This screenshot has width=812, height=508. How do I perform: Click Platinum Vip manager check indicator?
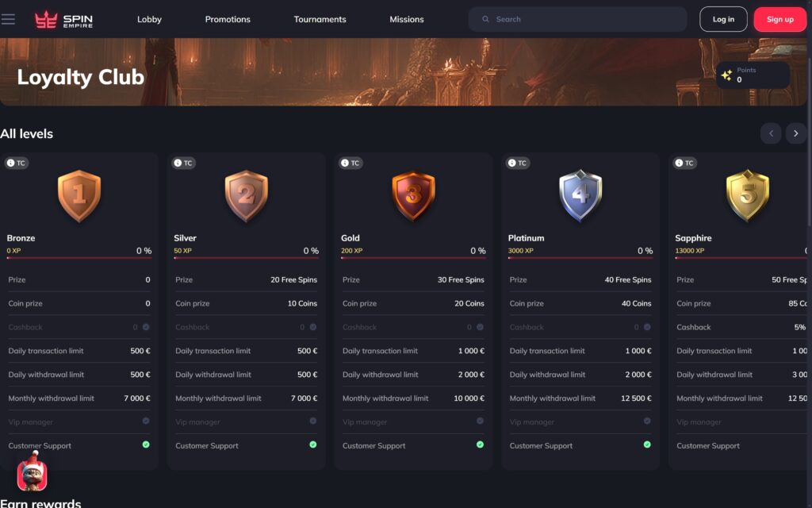pos(647,421)
